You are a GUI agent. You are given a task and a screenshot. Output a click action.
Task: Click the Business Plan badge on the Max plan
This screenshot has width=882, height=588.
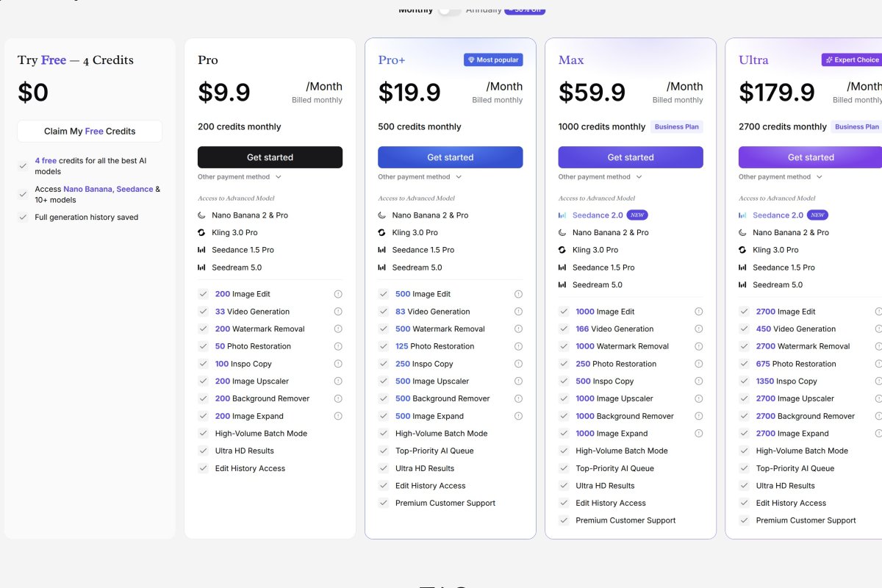(676, 127)
